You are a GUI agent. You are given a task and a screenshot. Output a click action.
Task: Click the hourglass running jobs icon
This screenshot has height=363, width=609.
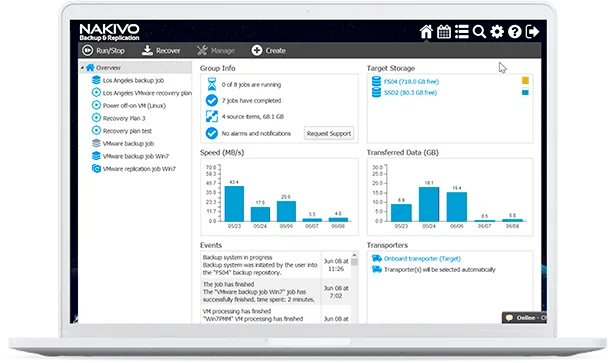(x=212, y=84)
